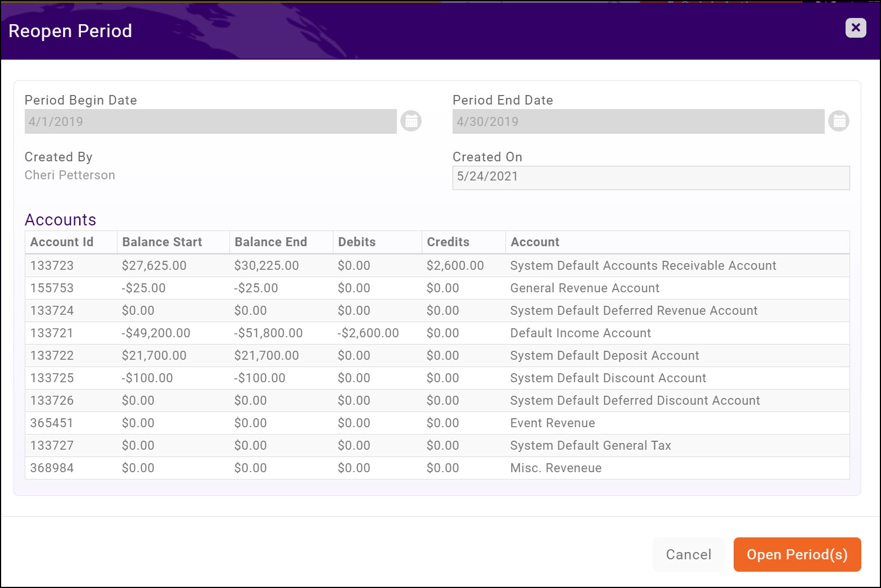The image size is (881, 588).
Task: Click the Cancel button
Action: click(x=688, y=554)
